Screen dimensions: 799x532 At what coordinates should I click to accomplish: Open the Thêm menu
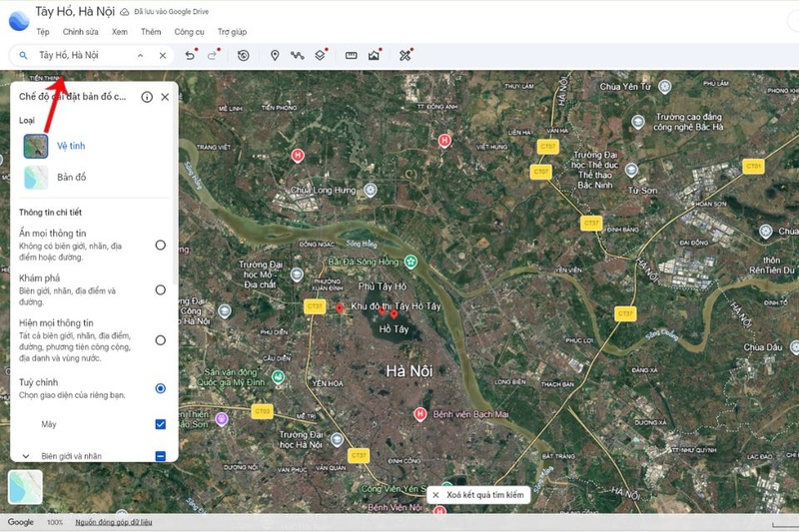(x=151, y=32)
